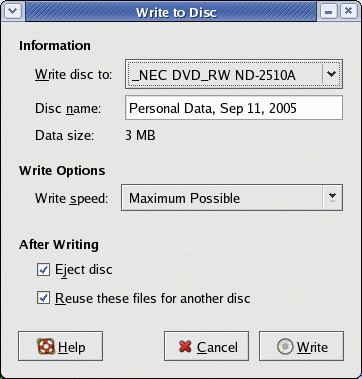Open the window menu arrow in title bar

pyautogui.click(x=13, y=11)
